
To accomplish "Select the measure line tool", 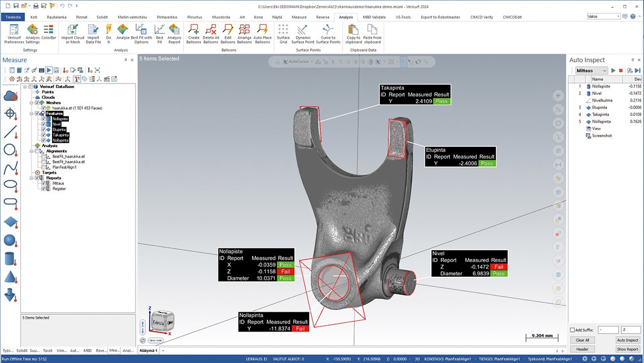I will tap(10, 132).
